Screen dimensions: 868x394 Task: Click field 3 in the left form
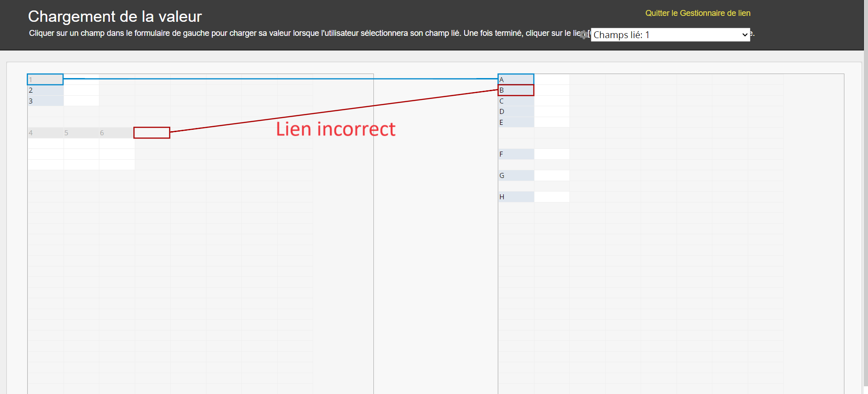tap(45, 101)
